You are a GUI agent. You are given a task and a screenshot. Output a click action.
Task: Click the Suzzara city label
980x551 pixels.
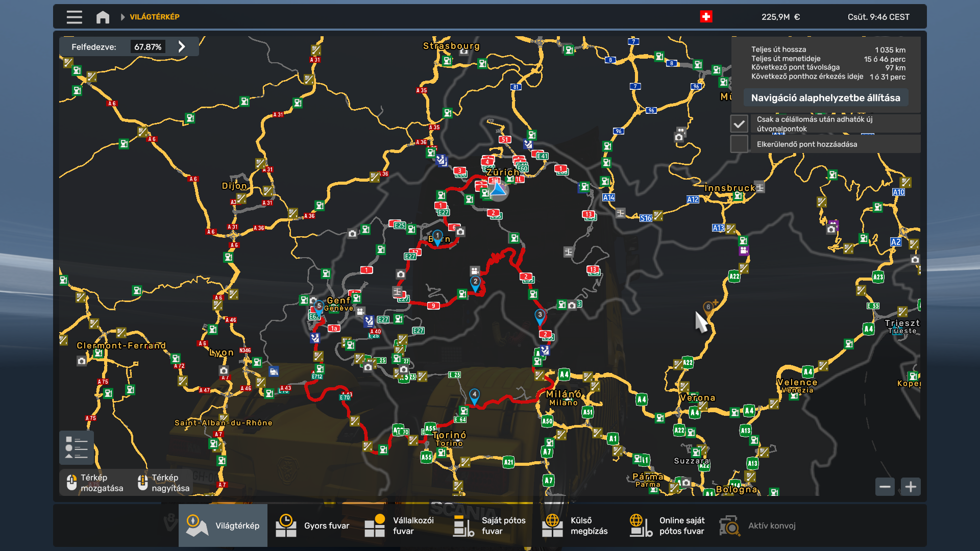(x=692, y=461)
